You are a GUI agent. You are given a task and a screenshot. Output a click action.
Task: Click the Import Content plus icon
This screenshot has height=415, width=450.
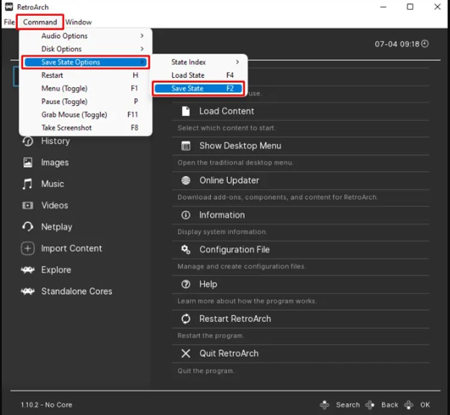click(28, 248)
